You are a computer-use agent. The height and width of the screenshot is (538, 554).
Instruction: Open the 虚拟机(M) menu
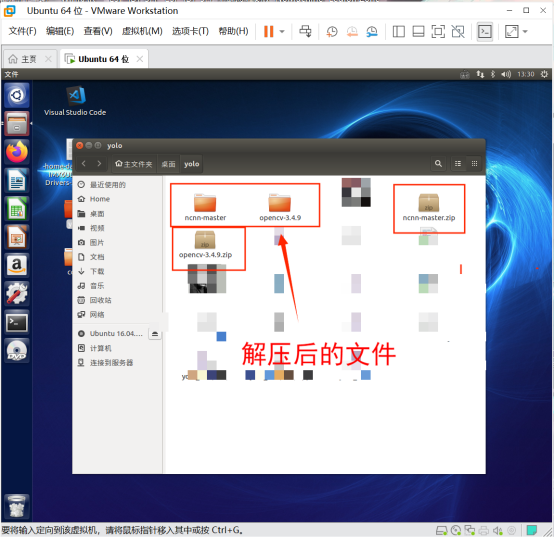point(142,31)
